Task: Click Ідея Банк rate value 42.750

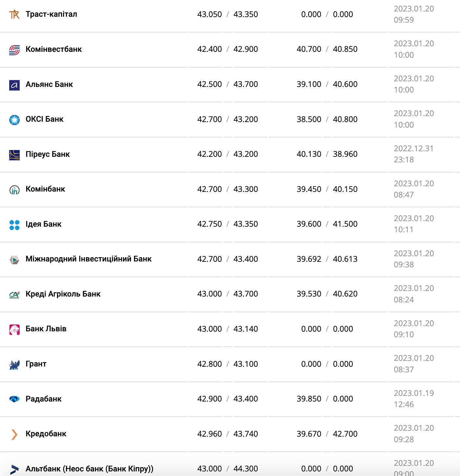Action: pos(209,224)
